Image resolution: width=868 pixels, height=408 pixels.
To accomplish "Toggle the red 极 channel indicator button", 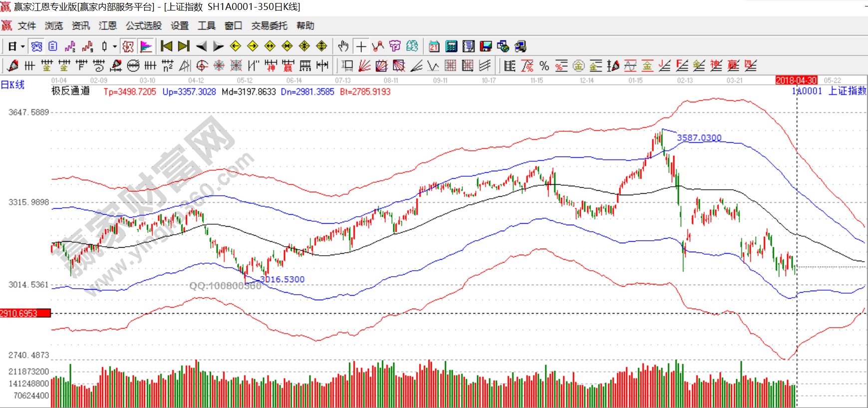I will 128,46.
